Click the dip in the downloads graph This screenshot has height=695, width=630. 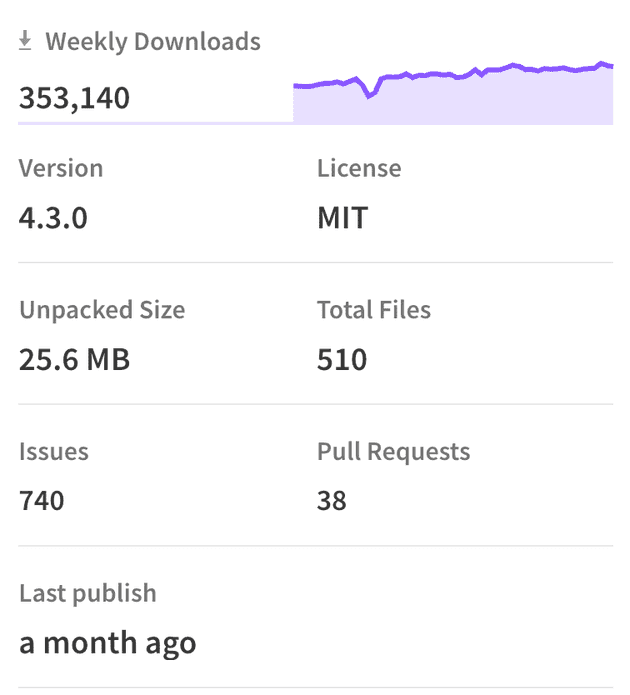coord(370,96)
